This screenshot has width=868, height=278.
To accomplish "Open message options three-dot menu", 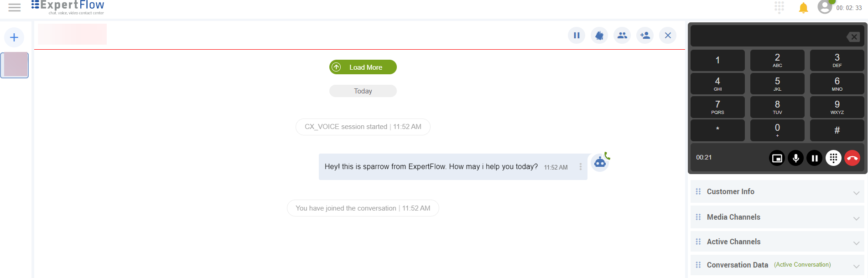I will [580, 167].
